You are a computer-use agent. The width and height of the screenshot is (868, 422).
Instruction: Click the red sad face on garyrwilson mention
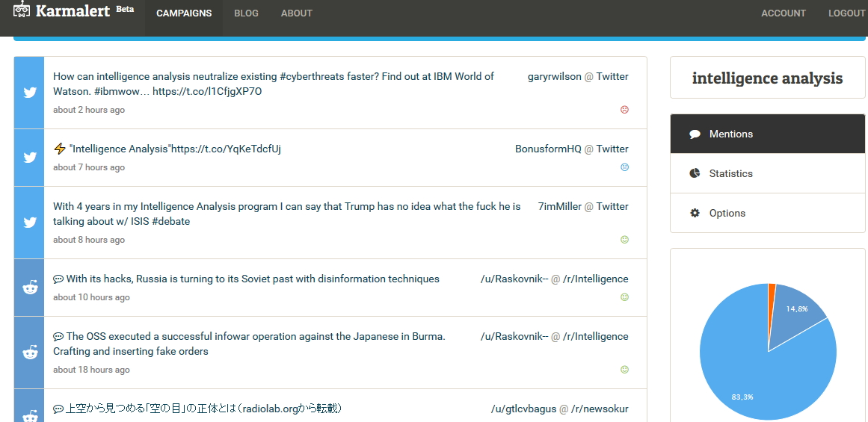[x=624, y=110]
